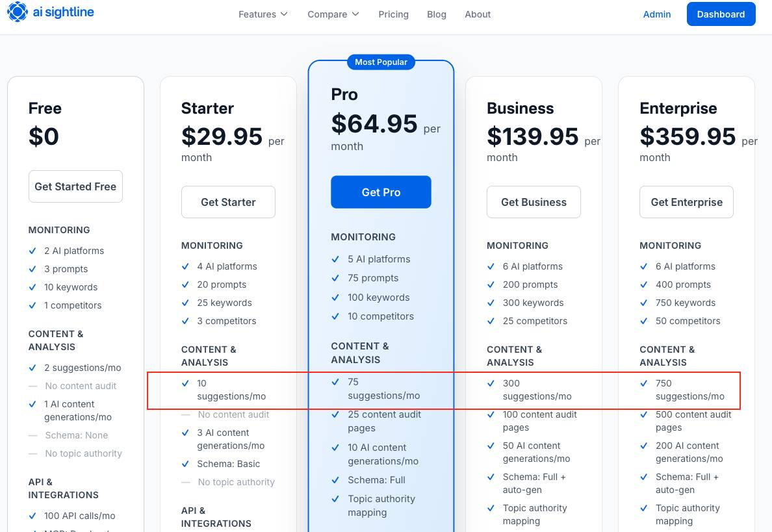Click the Admin link
The image size is (772, 532).
(657, 14)
